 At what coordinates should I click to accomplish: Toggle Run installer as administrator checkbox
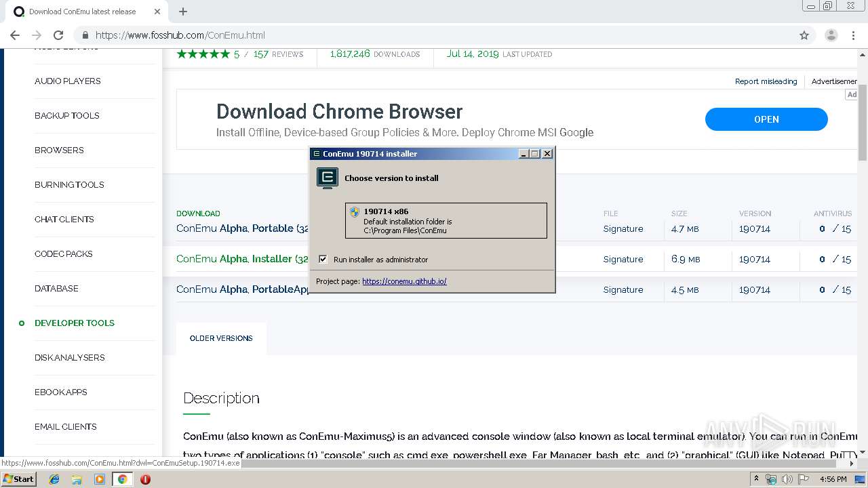(x=323, y=259)
